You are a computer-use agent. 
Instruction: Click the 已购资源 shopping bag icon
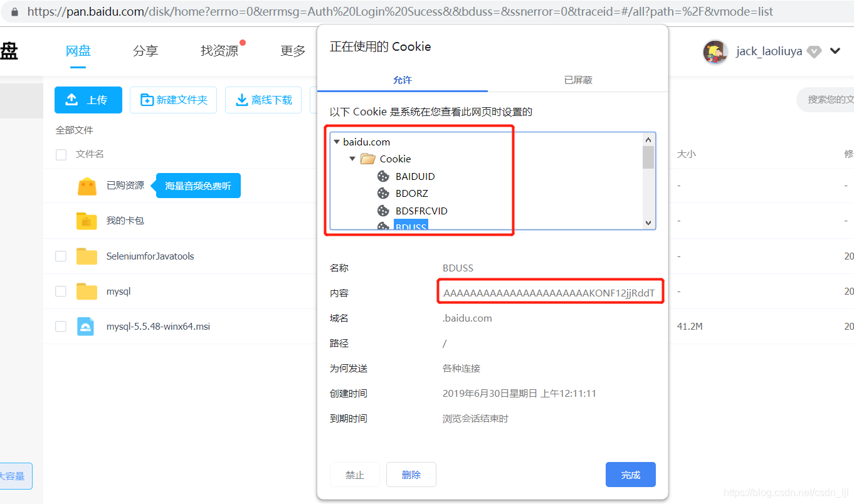point(87,186)
